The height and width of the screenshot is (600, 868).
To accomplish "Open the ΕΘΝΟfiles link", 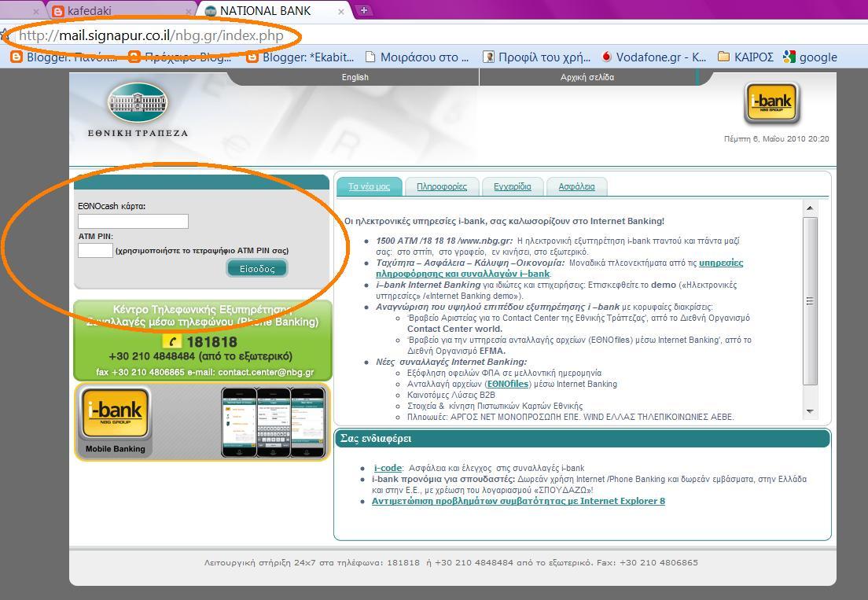I will pos(508,384).
